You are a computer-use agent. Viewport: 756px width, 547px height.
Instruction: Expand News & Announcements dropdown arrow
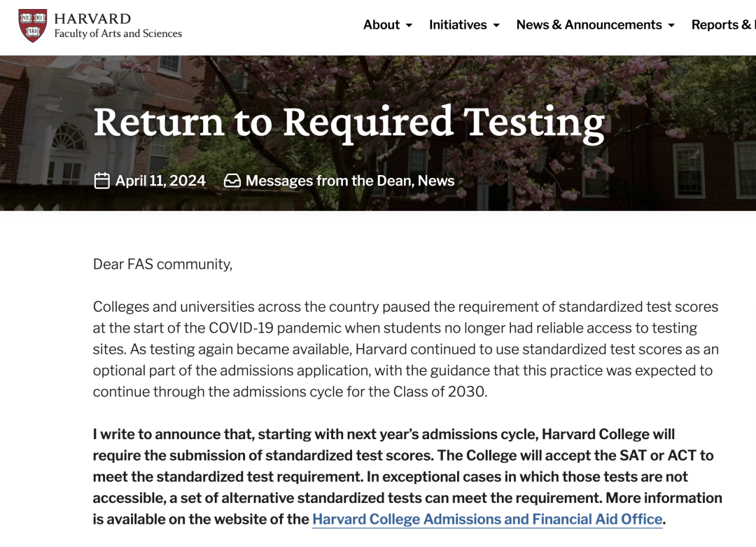pos(671,26)
